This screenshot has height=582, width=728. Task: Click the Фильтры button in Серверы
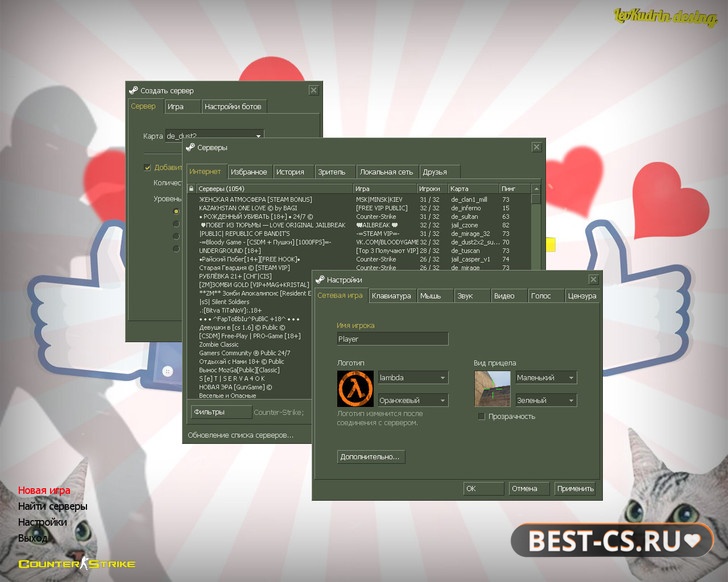221,412
